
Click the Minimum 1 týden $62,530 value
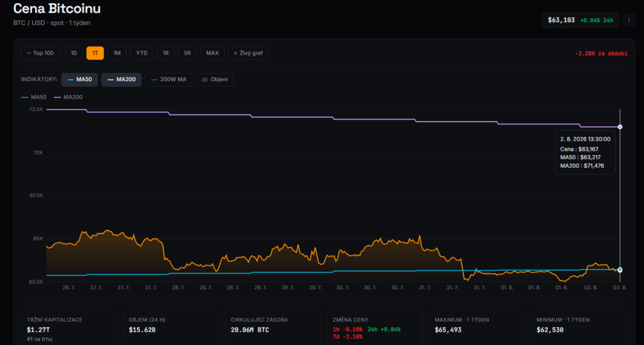coord(550,330)
